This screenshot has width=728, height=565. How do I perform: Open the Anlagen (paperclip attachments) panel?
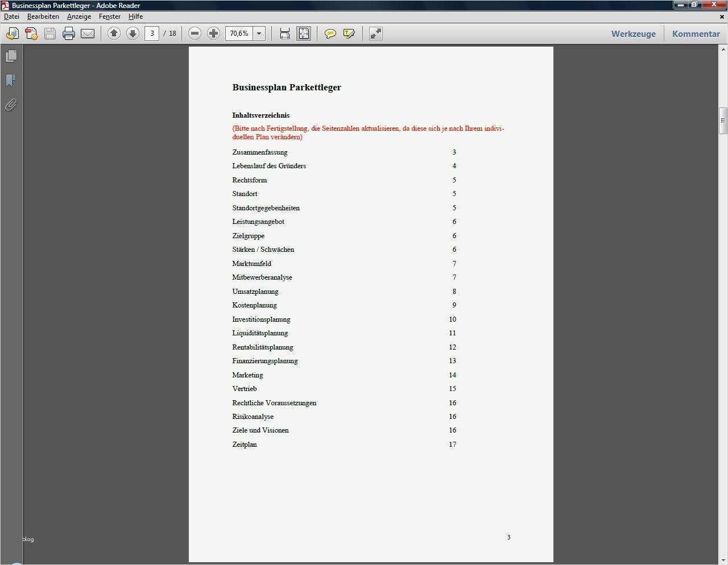pyautogui.click(x=10, y=105)
